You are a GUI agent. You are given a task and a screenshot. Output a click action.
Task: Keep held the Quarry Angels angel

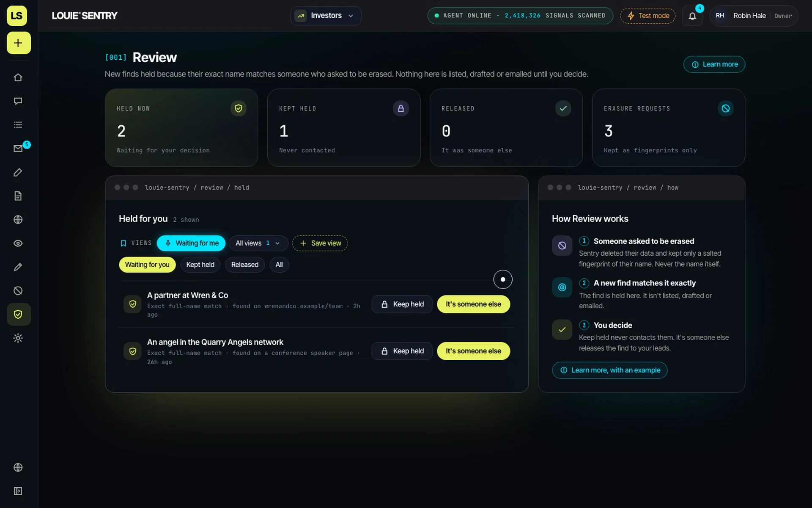pyautogui.click(x=402, y=351)
